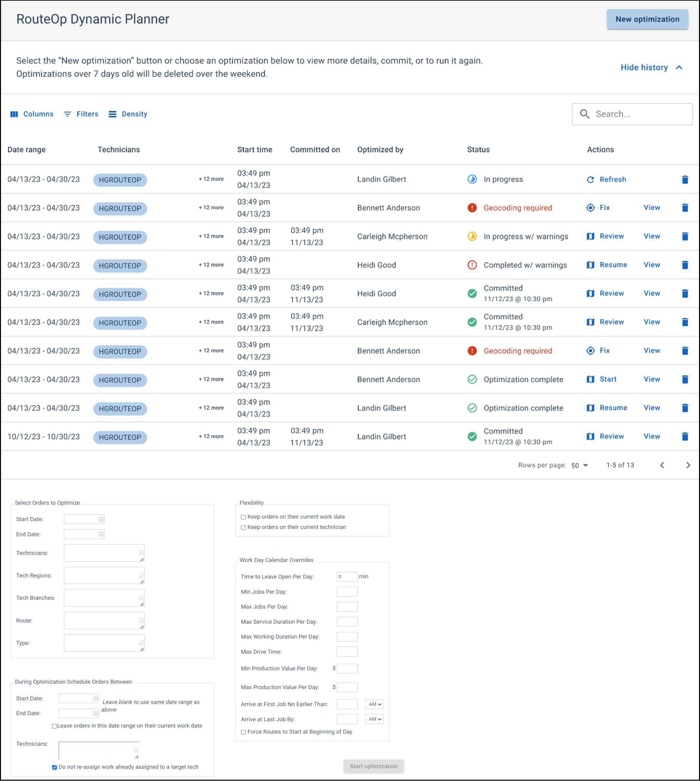This screenshot has width=700, height=781.
Task: Click trash icon in Completed w/ warnings row
Action: [685, 265]
